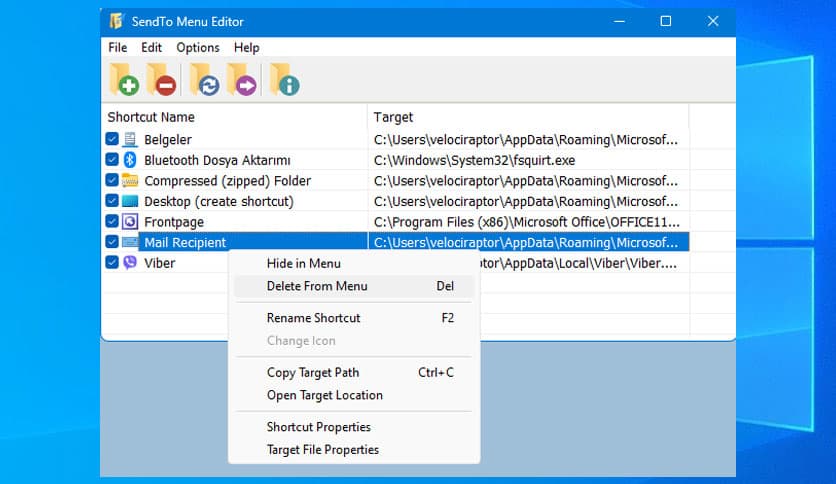836x484 pixels.
Task: Click the folder icon with purple arrow
Action: point(242,79)
